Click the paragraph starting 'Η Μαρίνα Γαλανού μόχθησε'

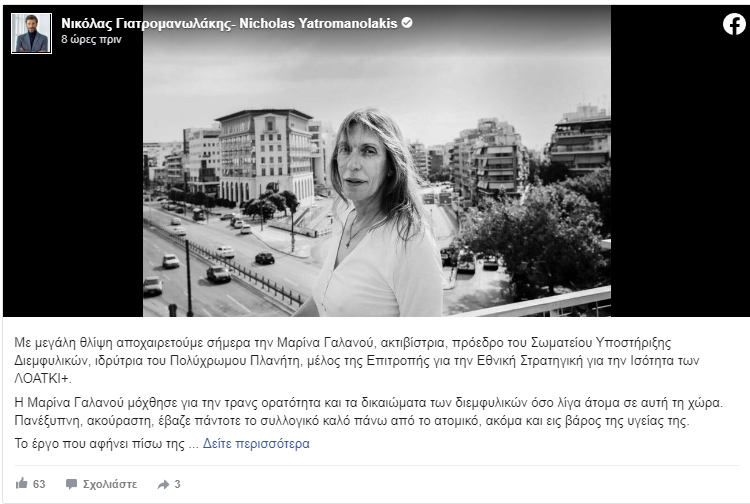click(x=368, y=412)
